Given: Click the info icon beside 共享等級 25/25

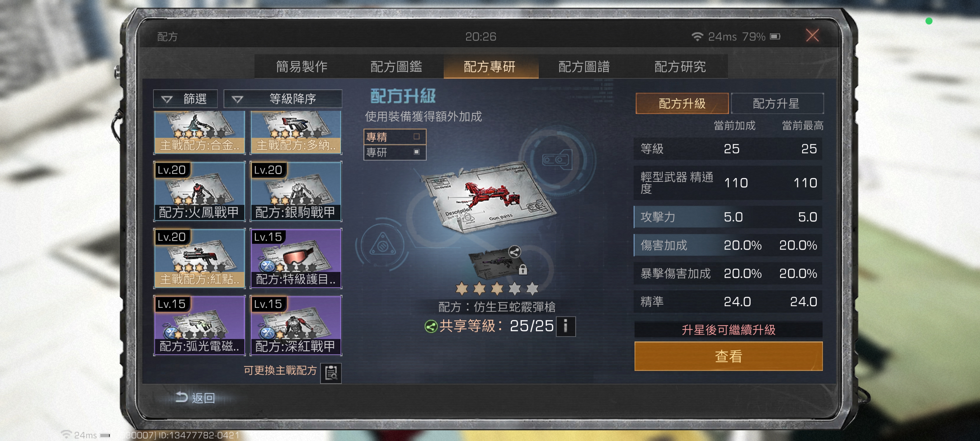Looking at the screenshot, I should click(x=565, y=326).
